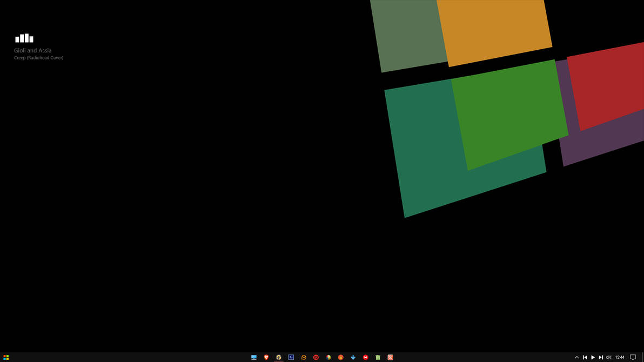This screenshot has width=644, height=362.
Task: Open the blue download arrow application
Action: click(353, 357)
